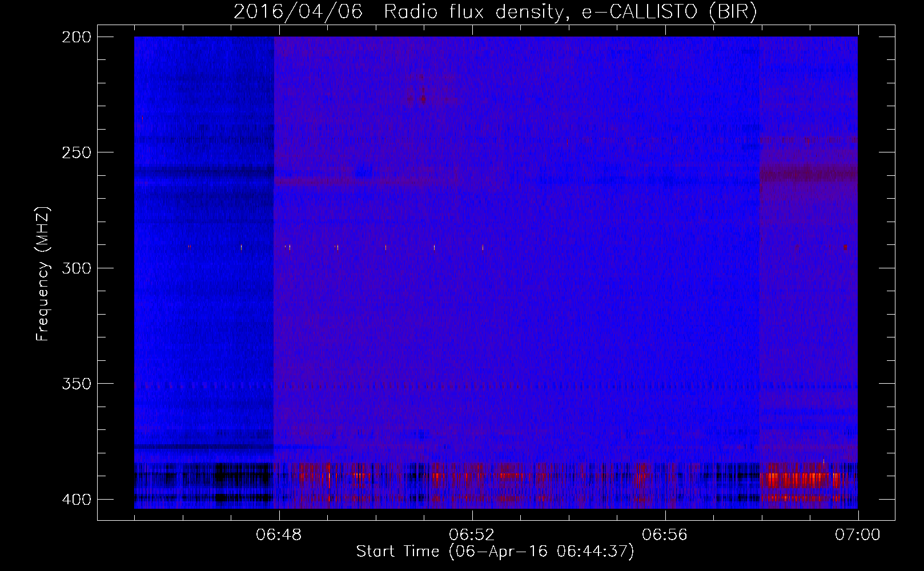Click the 300 frequency tick label

point(76,268)
